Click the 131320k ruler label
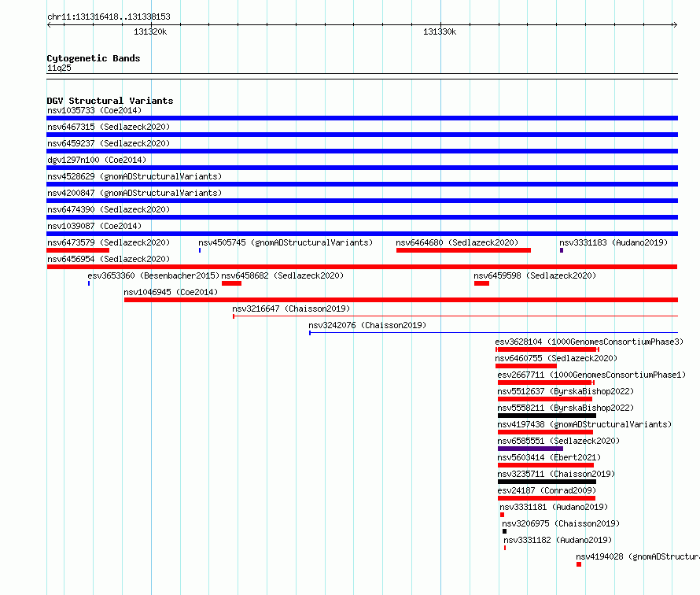The width and height of the screenshot is (700, 595). coord(150,31)
